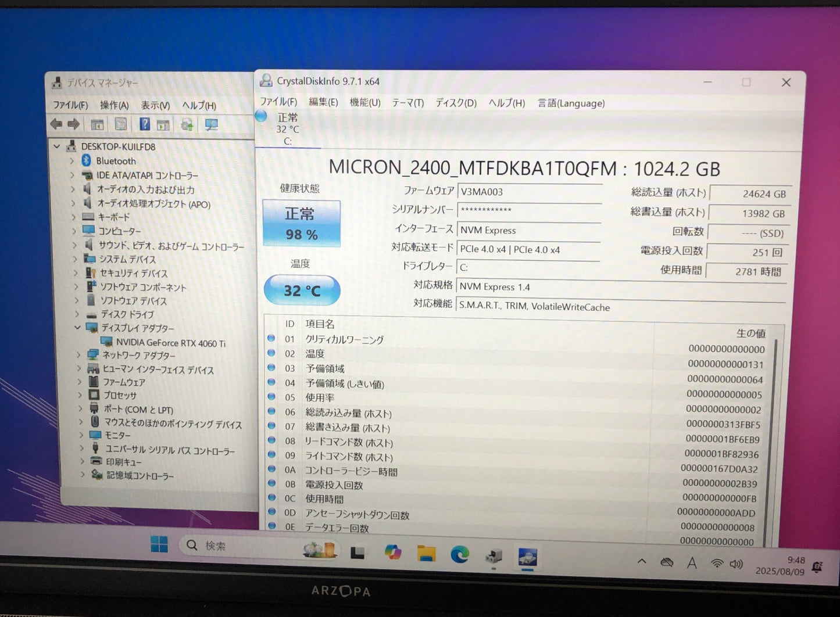The width and height of the screenshot is (840, 617).
Task: Collapse the ディスプレイ アダプター tree branch
Action: (x=77, y=328)
